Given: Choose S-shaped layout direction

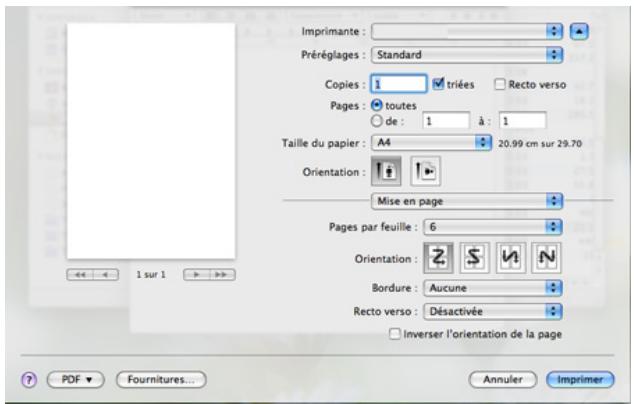Looking at the screenshot, I should pos(474,258).
